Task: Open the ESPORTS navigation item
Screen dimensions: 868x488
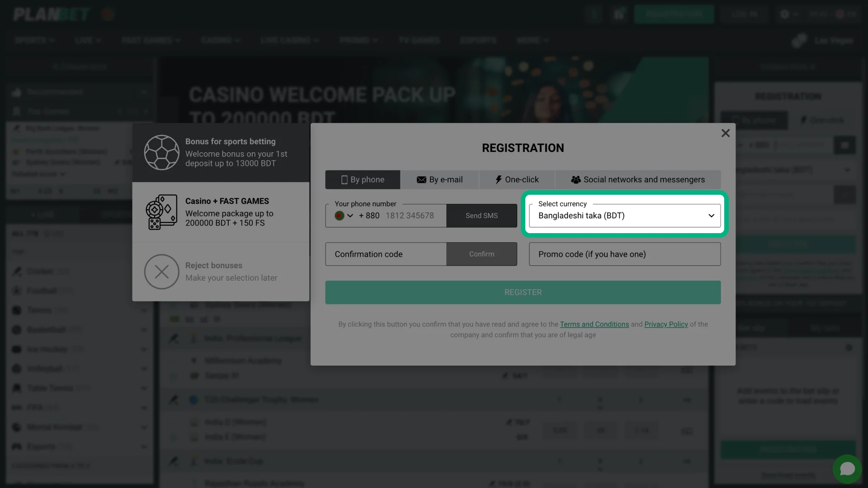Action: 478,40
